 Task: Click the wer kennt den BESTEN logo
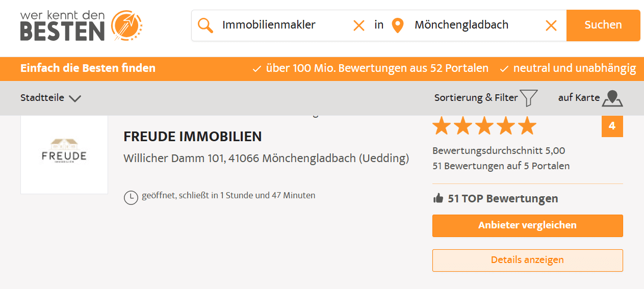tap(82, 25)
